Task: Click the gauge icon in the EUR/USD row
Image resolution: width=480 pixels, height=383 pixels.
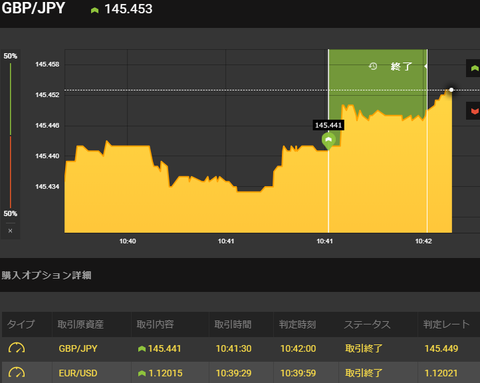Action: coord(16,373)
